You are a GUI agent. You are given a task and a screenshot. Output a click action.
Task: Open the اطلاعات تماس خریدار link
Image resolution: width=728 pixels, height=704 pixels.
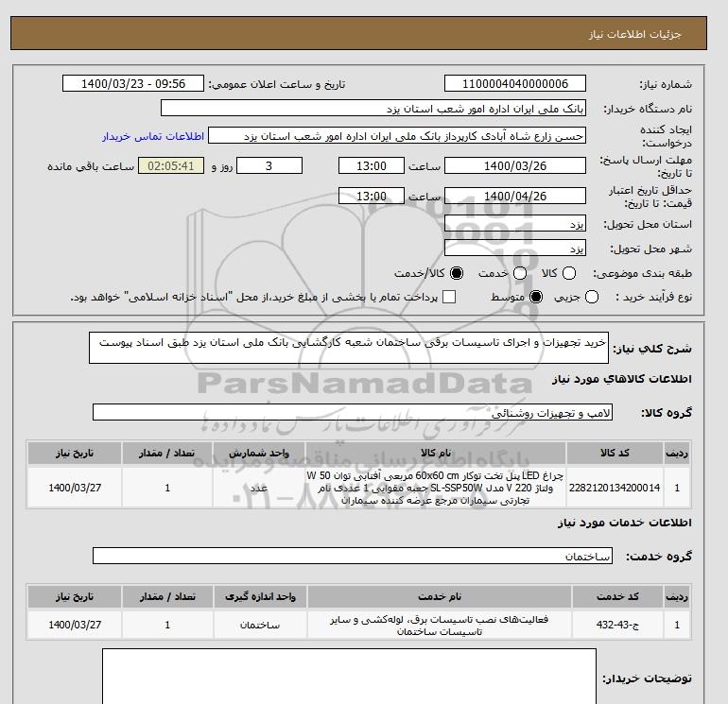153,136
